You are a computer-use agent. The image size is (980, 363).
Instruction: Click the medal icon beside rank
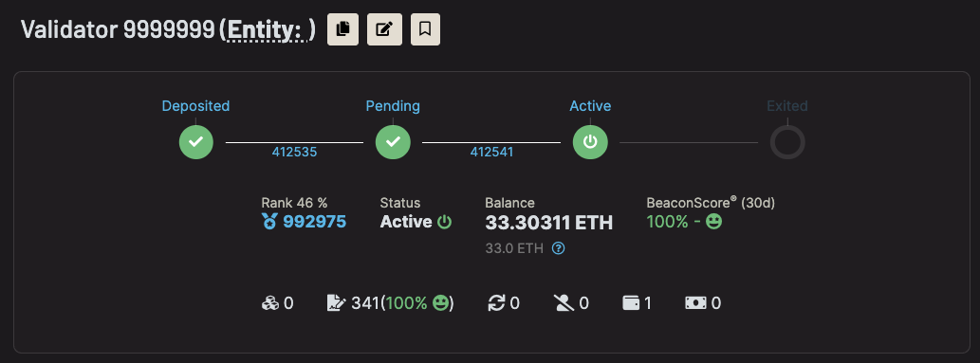coord(269,222)
